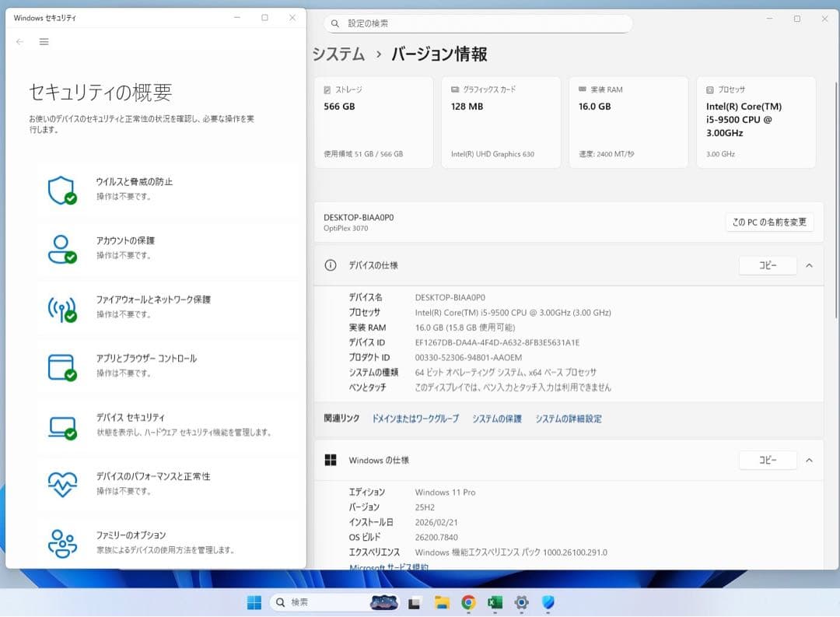
Task: Click OS build value 26200.7840
Action: point(436,537)
